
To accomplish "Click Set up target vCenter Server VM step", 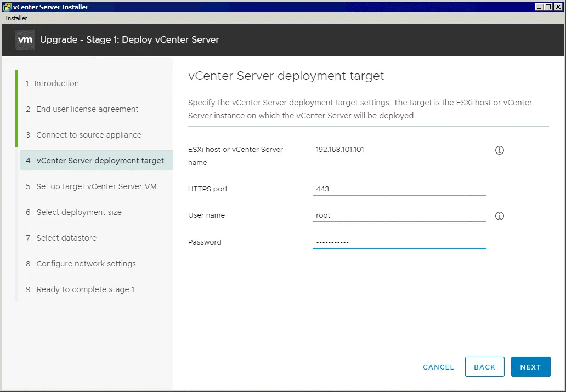I will pyautogui.click(x=97, y=186).
